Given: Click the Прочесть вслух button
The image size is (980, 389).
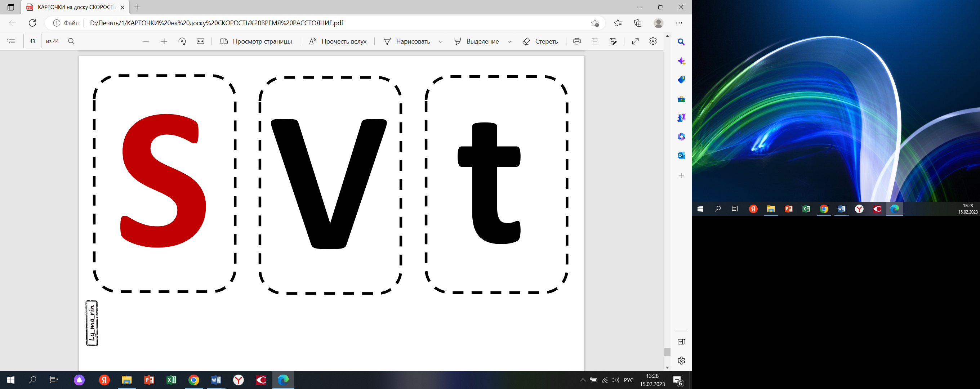Looking at the screenshot, I should [x=338, y=41].
